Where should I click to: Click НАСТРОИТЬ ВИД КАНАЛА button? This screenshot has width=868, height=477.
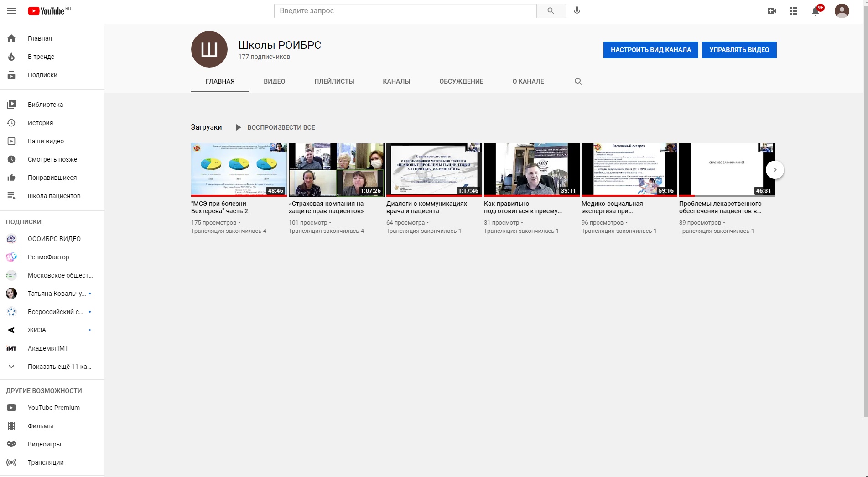coord(650,50)
